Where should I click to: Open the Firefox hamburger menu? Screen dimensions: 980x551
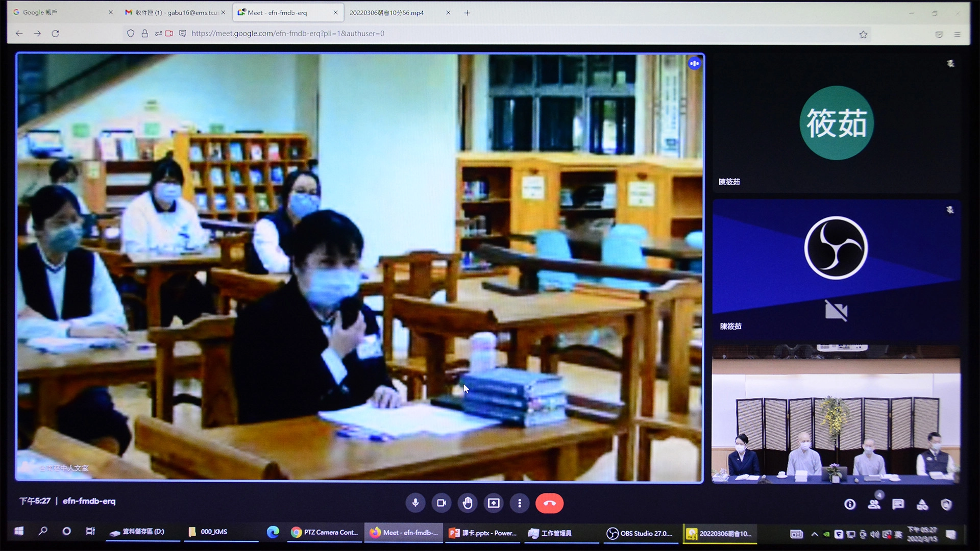pos(957,34)
